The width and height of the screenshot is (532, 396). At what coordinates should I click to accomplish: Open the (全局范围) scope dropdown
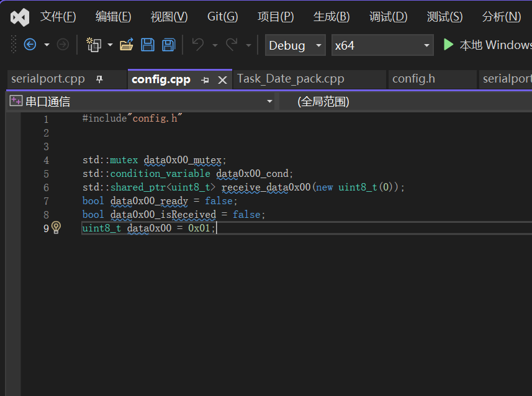[406, 101]
